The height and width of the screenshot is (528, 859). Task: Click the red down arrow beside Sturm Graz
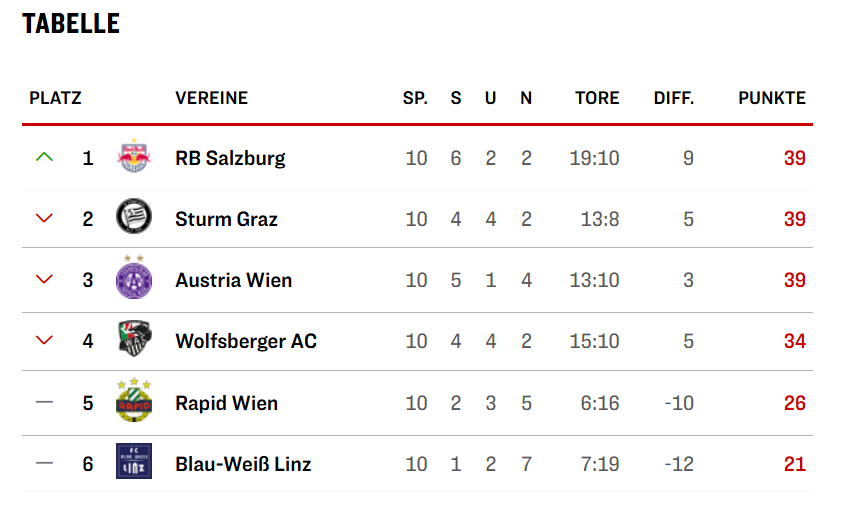point(43,219)
